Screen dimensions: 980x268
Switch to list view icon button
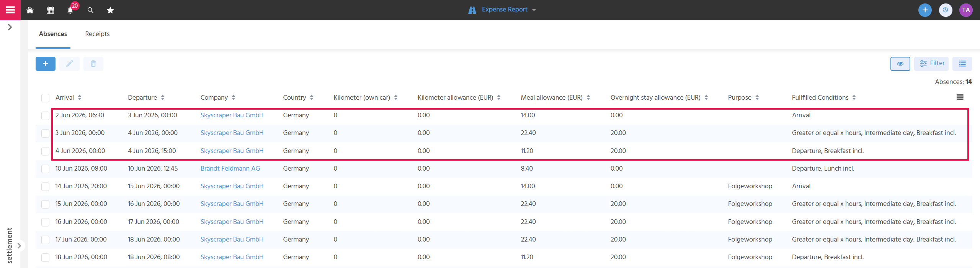[x=962, y=64]
